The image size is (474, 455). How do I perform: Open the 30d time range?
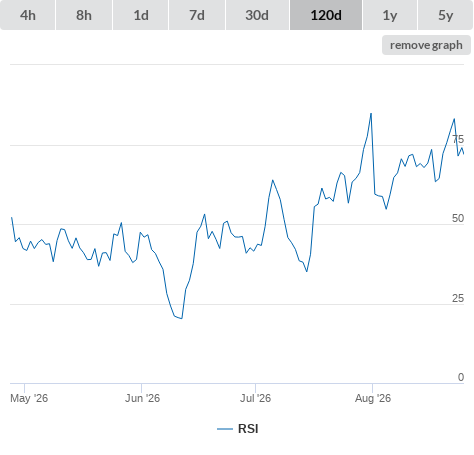click(257, 15)
